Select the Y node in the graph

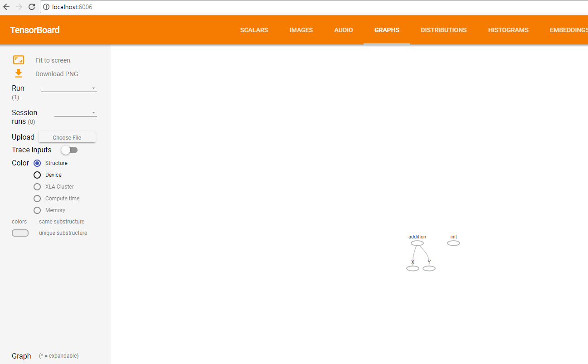pos(429,268)
